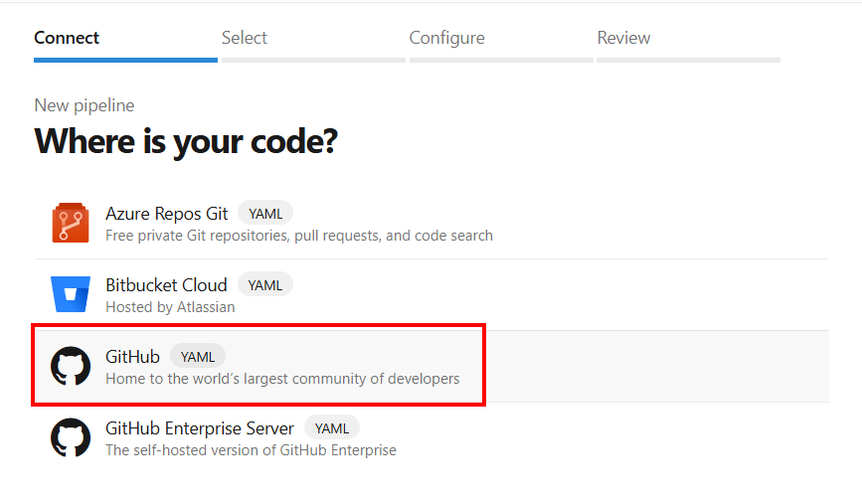Click YAML badge next to GitHub
Viewport: 862px width, 504px height.
point(198,357)
